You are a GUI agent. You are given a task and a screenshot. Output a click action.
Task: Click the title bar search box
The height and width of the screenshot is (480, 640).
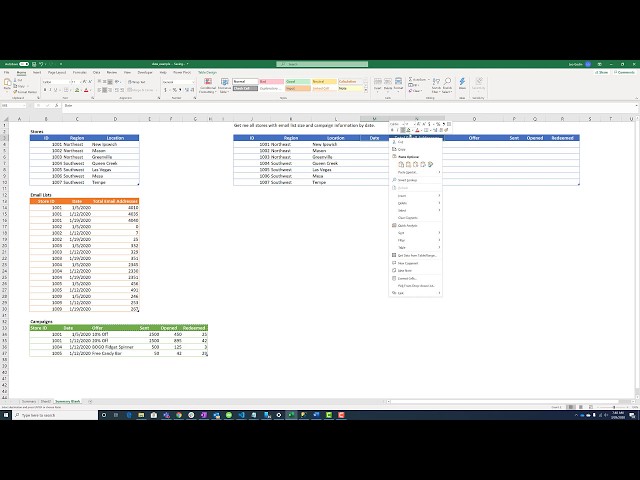pos(322,64)
